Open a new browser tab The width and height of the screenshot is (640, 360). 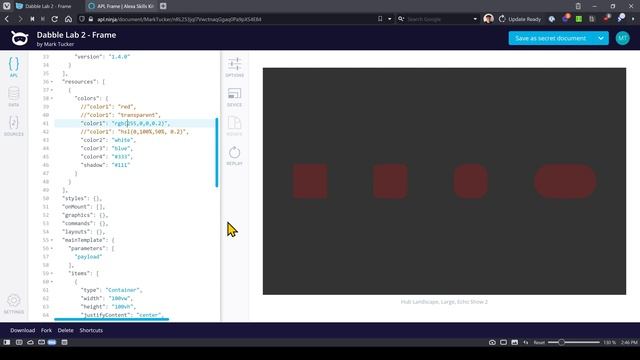coord(163,6)
